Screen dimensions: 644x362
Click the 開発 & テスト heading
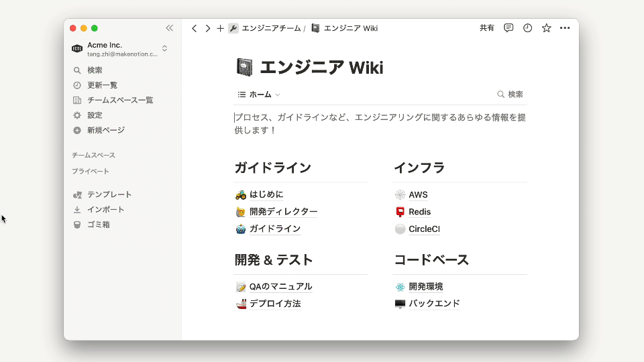click(274, 260)
